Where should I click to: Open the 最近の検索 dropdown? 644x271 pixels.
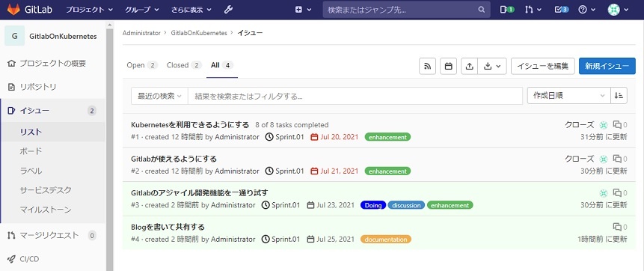pyautogui.click(x=159, y=96)
